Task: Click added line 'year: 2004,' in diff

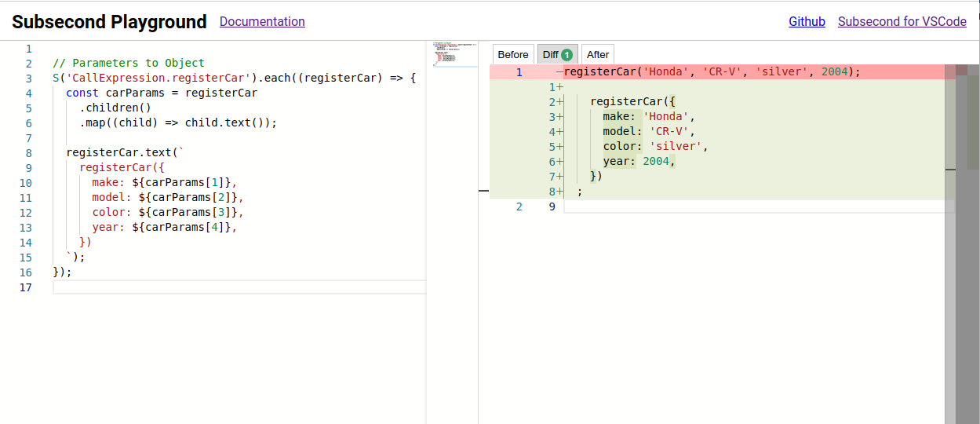Action: (x=639, y=161)
